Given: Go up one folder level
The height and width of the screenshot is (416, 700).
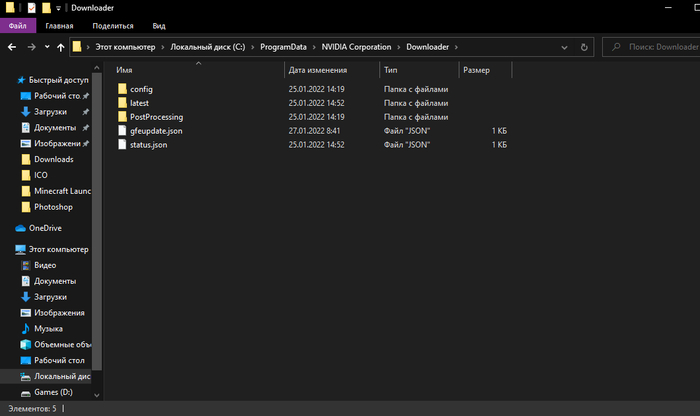Looking at the screenshot, I should pos(60,47).
